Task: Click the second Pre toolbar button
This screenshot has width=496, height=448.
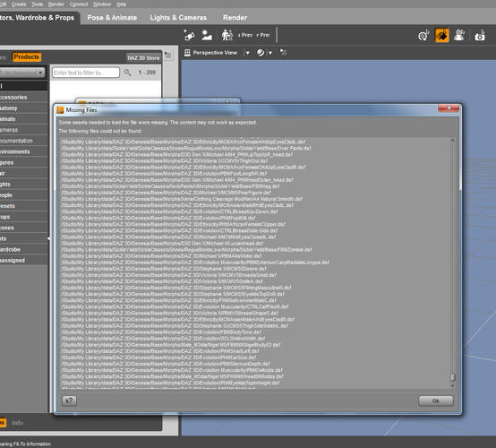Action: click(263, 35)
